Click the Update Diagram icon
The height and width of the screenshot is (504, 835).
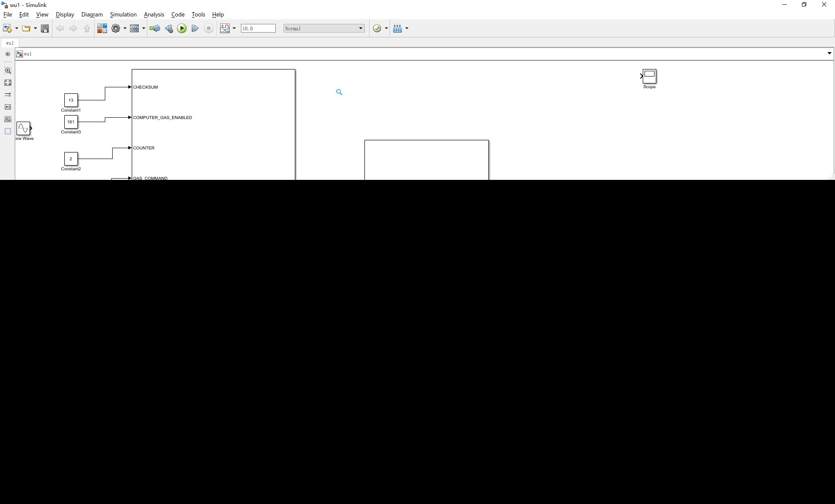tap(154, 28)
